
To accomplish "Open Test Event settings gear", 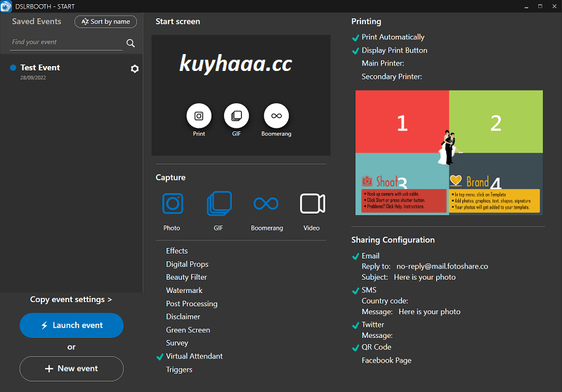I will 135,69.
